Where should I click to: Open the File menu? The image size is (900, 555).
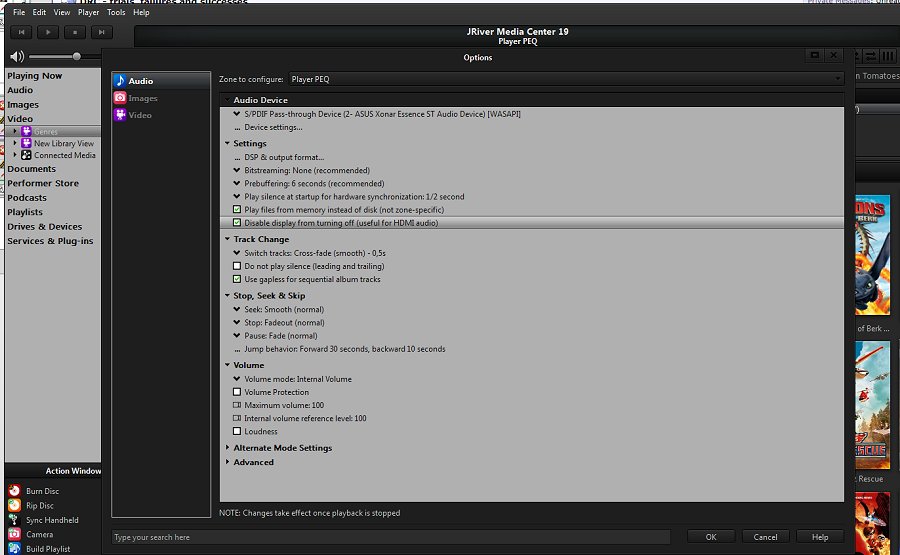[x=19, y=12]
